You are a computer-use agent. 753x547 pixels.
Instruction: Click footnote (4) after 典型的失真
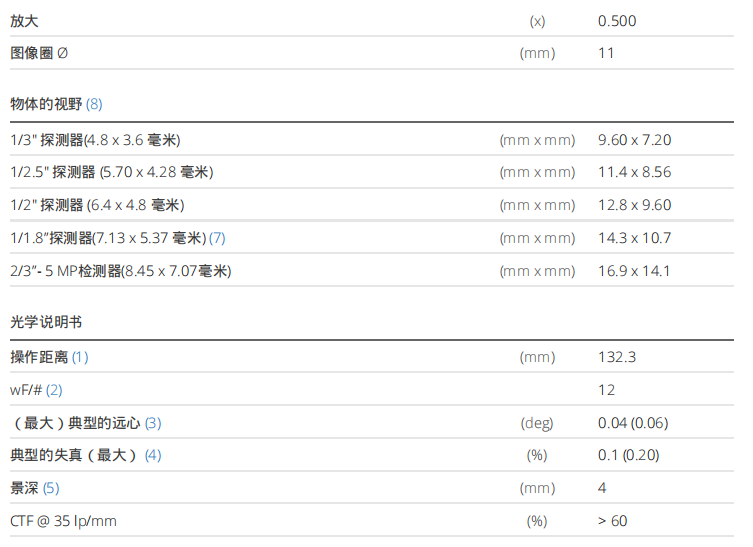(x=152, y=455)
